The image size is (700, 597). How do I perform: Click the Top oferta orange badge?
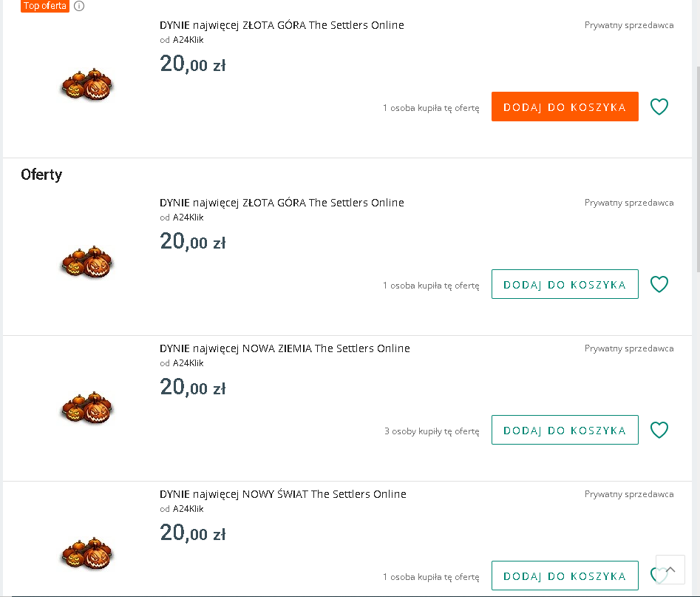coord(44,6)
